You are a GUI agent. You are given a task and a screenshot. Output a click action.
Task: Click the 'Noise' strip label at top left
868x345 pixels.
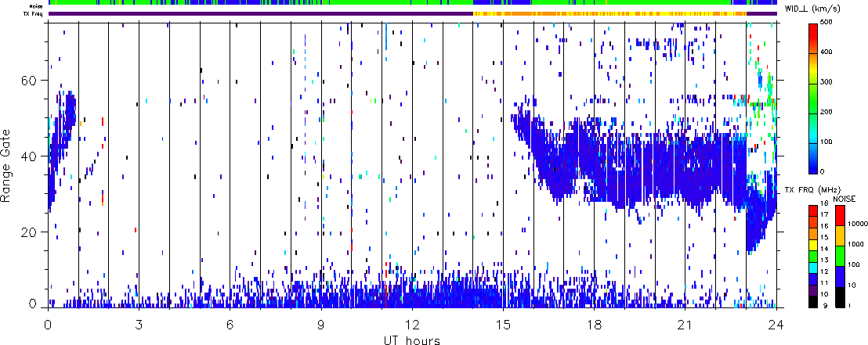(36, 5)
